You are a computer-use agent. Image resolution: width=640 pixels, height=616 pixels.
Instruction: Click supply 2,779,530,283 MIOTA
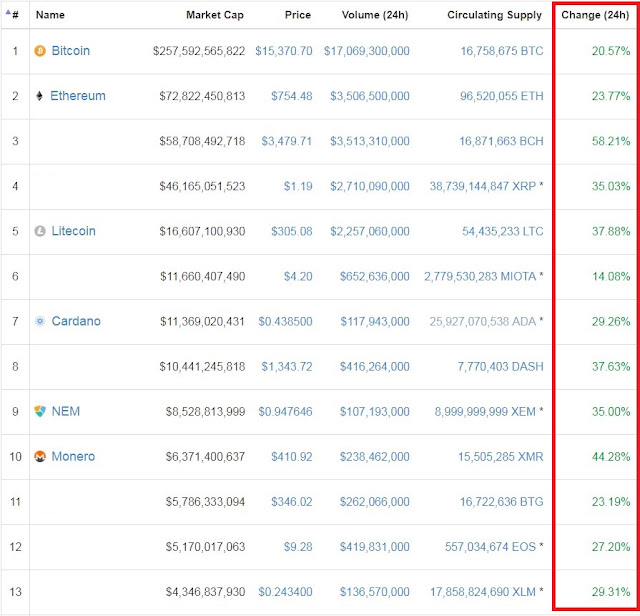click(x=480, y=276)
